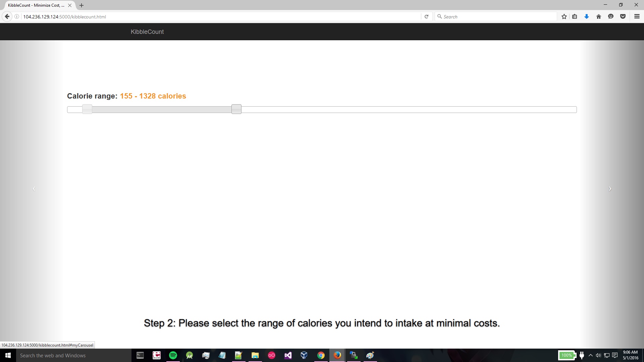Open Spotify from the taskbar
The height and width of the screenshot is (362, 644).
click(173, 355)
